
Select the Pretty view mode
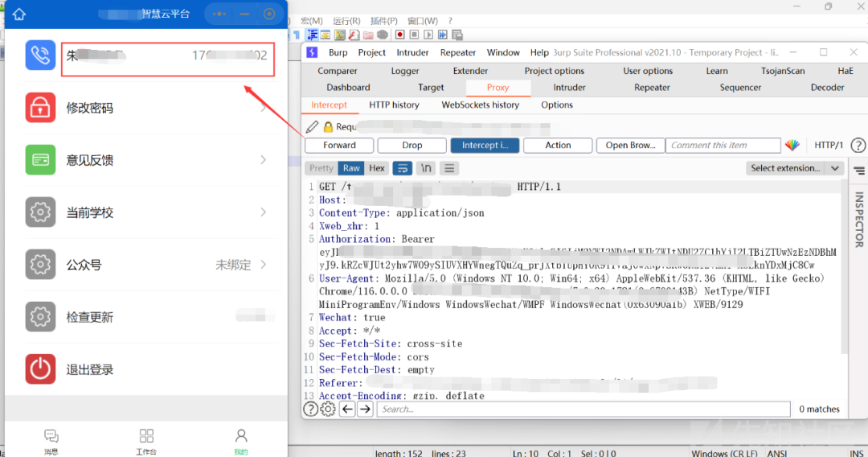[x=321, y=168]
